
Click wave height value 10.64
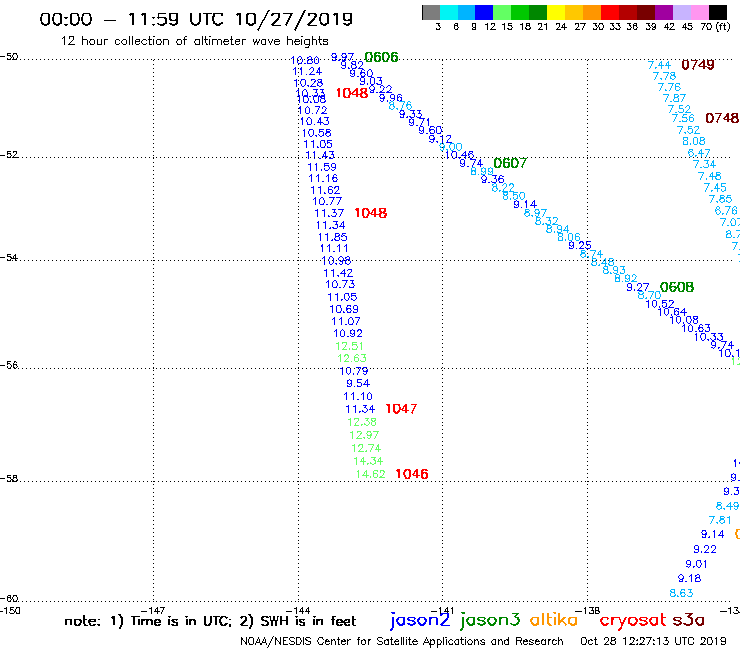pyautogui.click(x=672, y=312)
